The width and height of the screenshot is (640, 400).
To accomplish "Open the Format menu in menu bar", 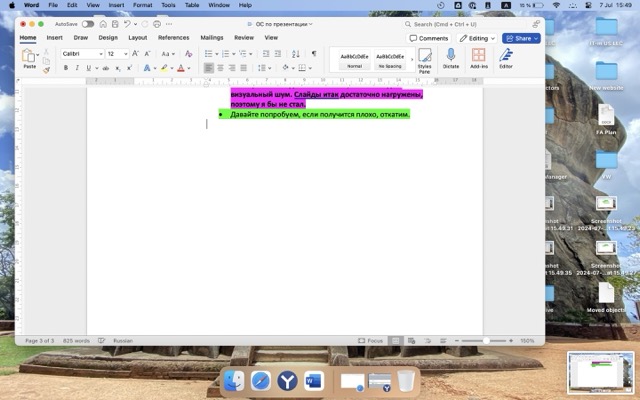I will [x=143, y=5].
